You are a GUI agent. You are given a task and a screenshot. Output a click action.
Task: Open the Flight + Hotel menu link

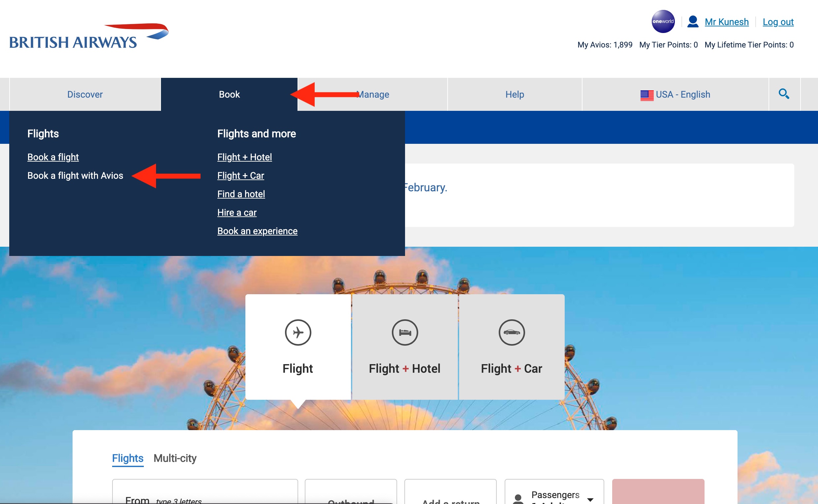click(x=245, y=157)
